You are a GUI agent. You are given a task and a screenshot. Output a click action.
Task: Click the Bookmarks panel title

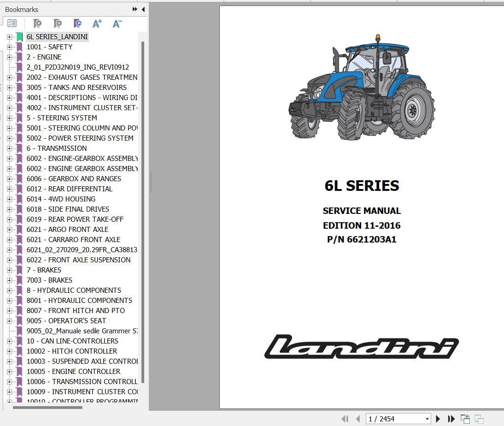point(22,9)
